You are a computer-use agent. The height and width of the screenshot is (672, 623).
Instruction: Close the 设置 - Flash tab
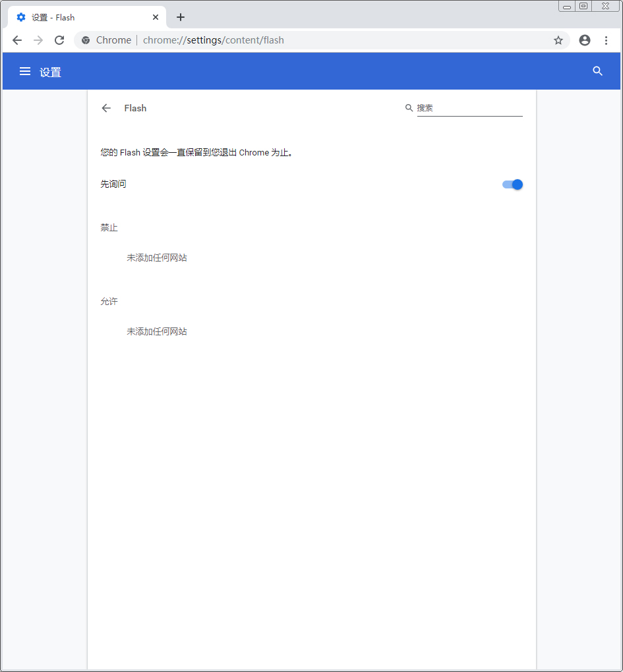pos(156,17)
